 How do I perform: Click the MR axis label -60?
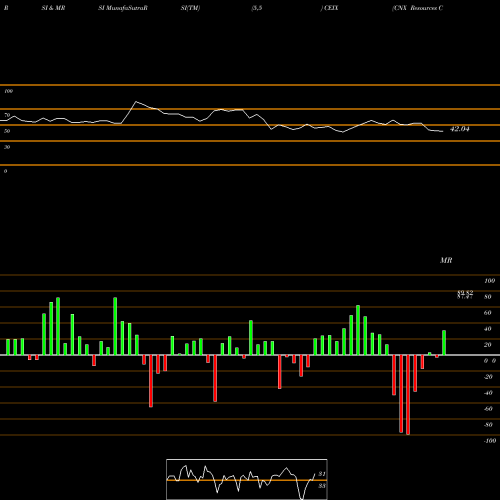point(488,409)
